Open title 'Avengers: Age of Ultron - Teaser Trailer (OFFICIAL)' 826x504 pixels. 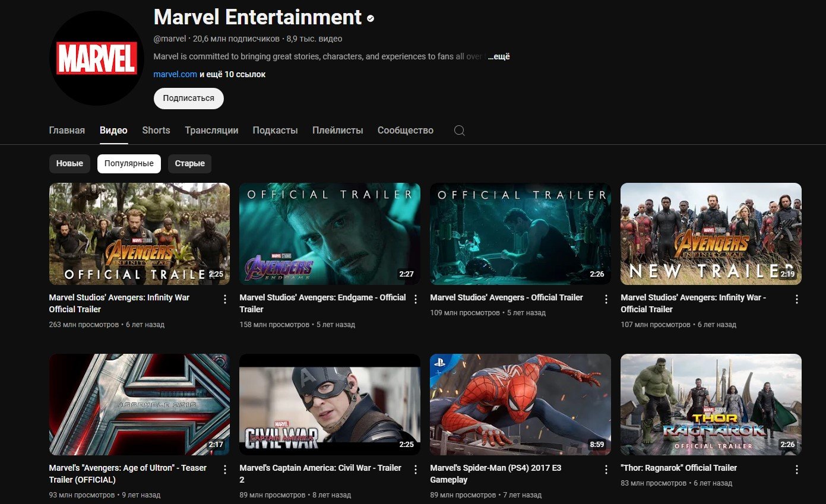pyautogui.click(x=128, y=474)
